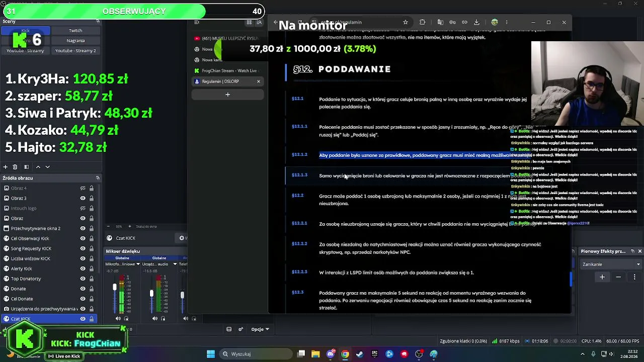Hide the Top Donatorzy source
The image size is (644, 362).
point(83,279)
